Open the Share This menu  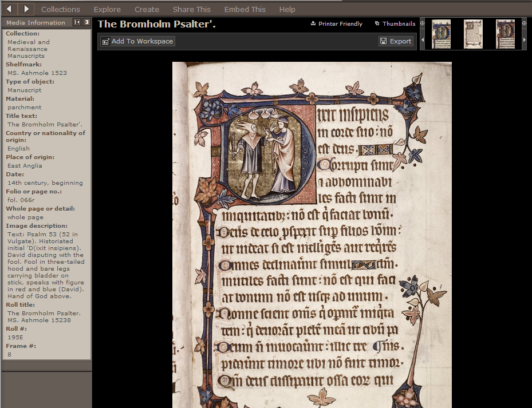(x=192, y=9)
